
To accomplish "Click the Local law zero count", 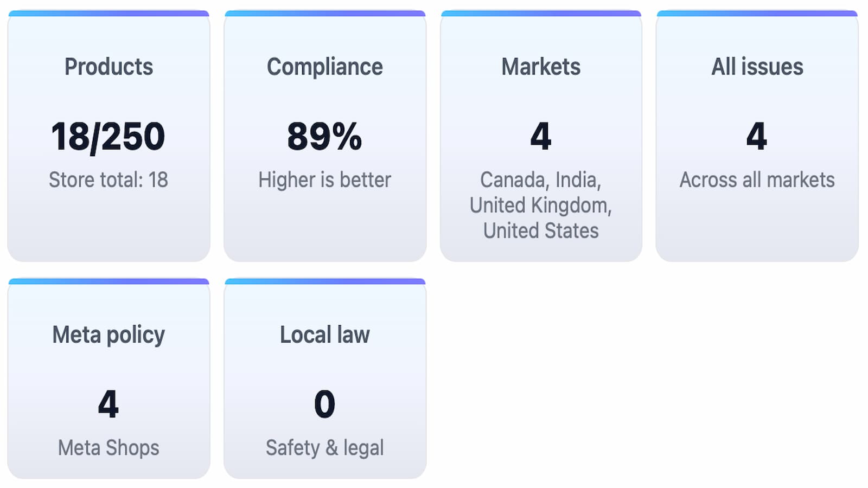I will (324, 404).
